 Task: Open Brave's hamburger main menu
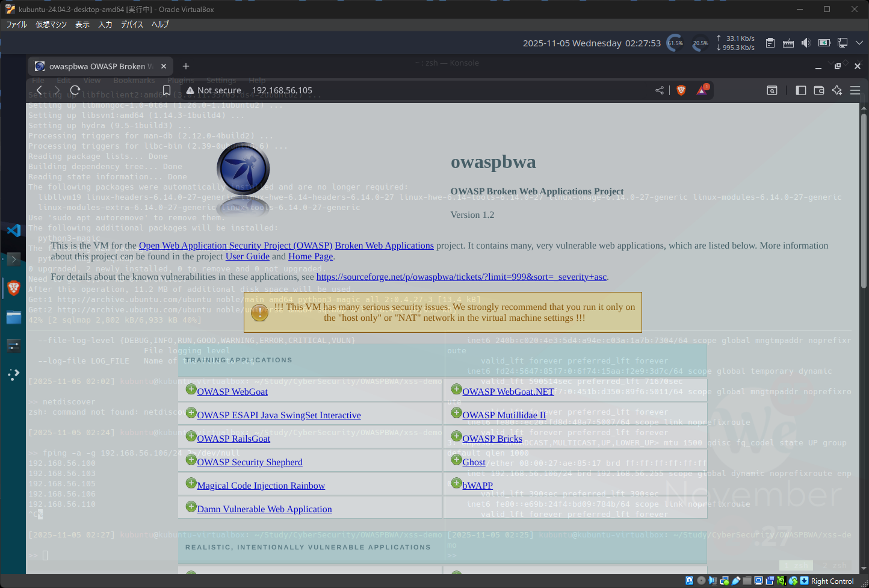(x=855, y=90)
